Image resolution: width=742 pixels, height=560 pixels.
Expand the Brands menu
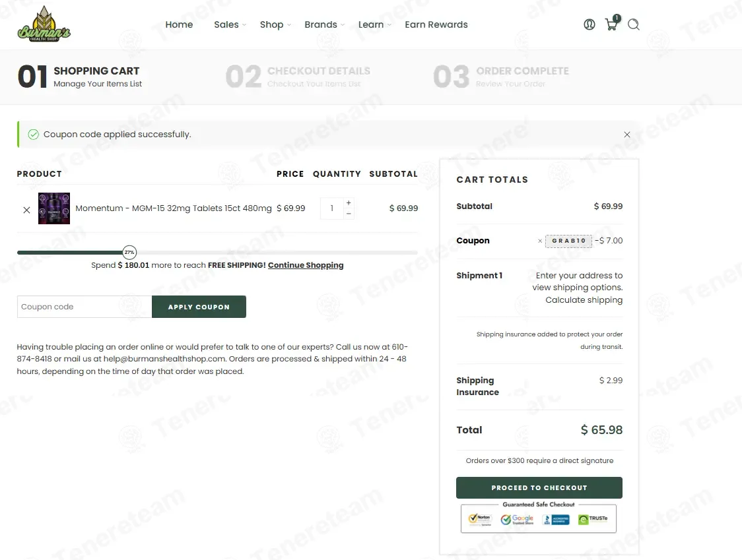click(x=325, y=24)
